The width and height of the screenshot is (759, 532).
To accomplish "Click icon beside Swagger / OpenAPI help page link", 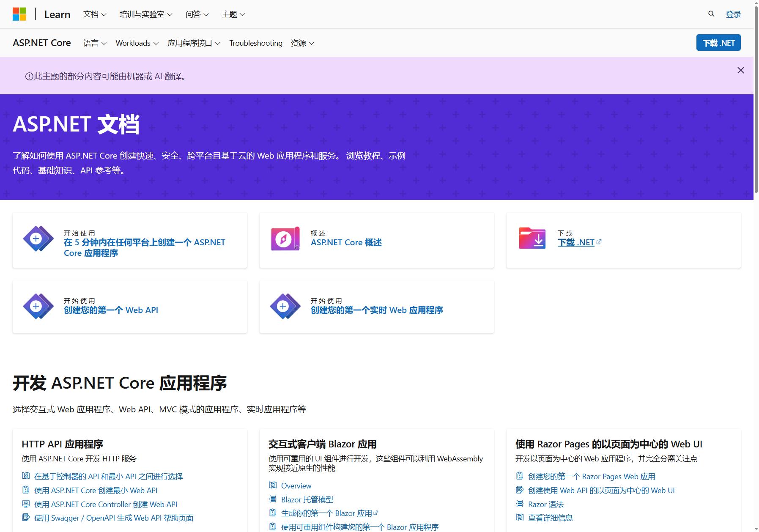I will point(26,517).
